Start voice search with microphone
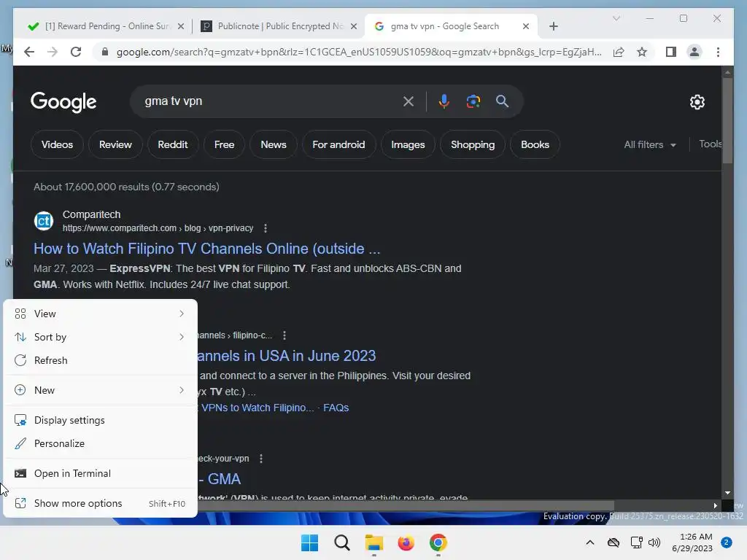This screenshot has height=560, width=747. (x=444, y=101)
